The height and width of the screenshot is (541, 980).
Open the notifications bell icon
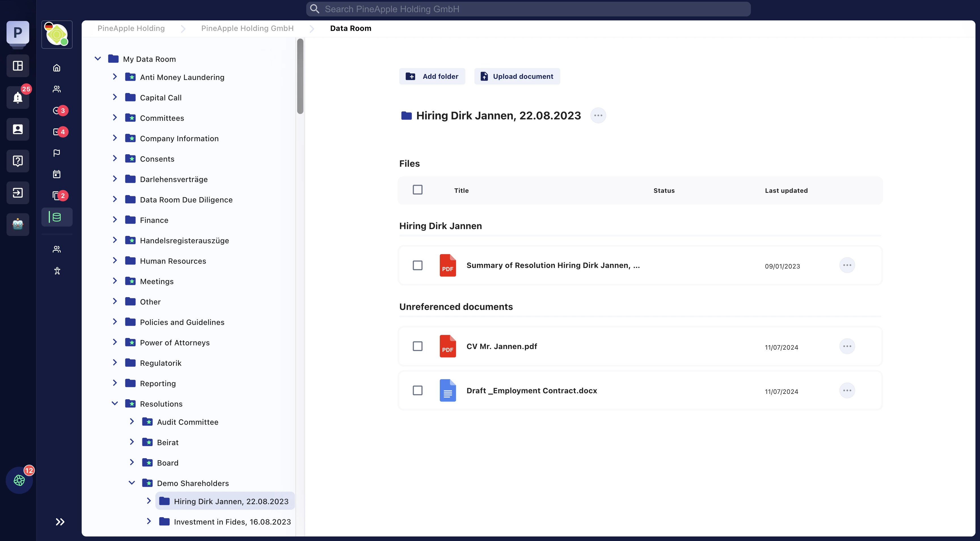(18, 97)
